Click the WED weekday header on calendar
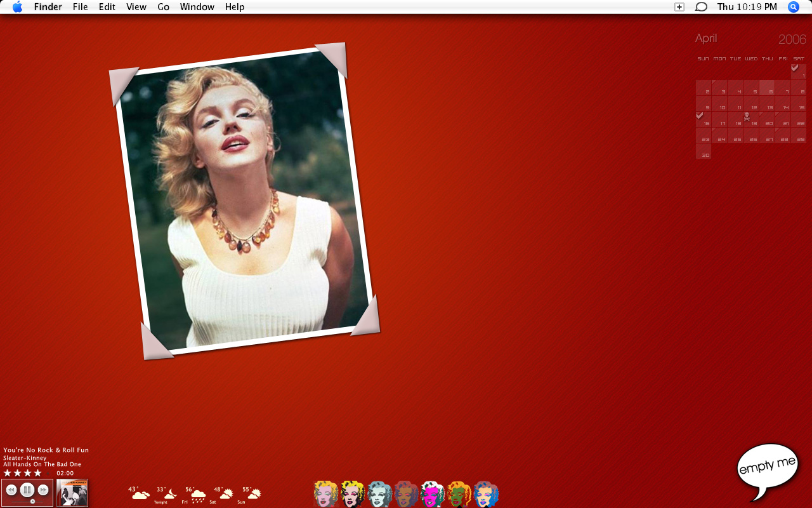Screen dimensions: 812x508 751,59
